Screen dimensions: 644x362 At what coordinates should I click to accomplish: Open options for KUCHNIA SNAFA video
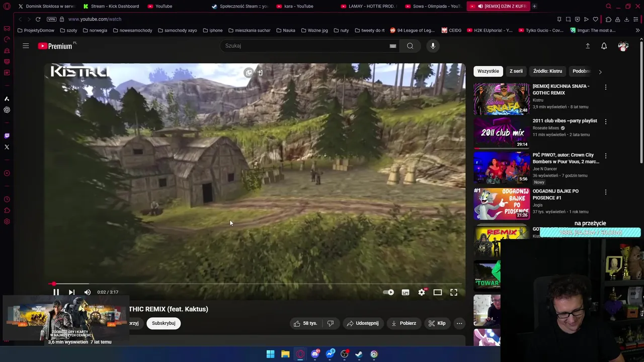[606, 87]
